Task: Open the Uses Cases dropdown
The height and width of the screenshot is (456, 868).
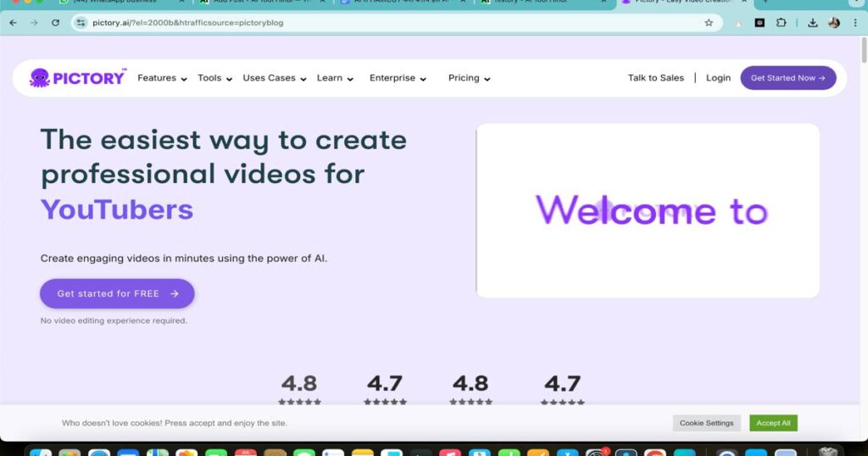Action: tap(275, 78)
